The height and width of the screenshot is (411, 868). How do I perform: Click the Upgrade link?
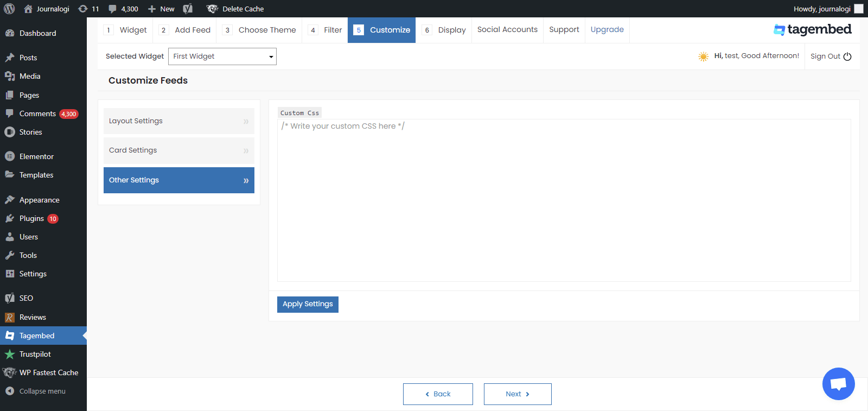pos(607,30)
